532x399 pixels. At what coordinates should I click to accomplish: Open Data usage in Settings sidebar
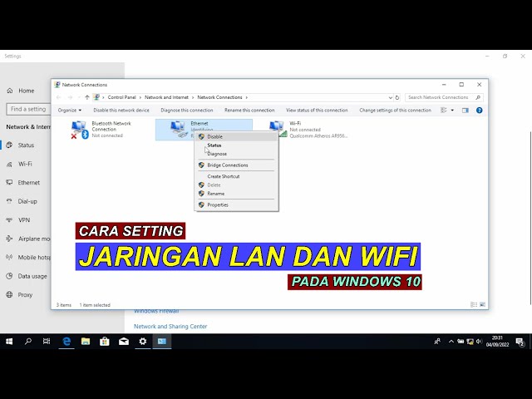[32, 276]
